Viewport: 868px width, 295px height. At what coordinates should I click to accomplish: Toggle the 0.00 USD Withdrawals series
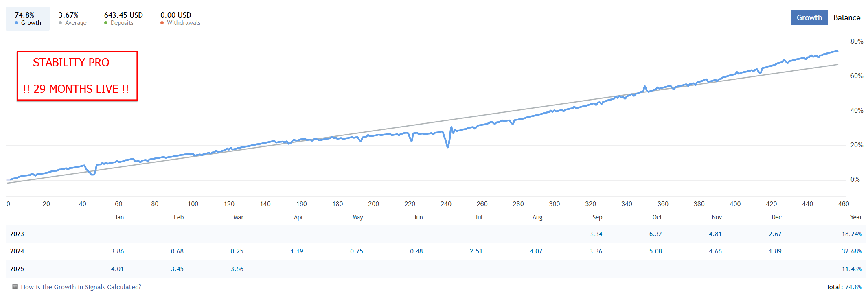(x=180, y=18)
